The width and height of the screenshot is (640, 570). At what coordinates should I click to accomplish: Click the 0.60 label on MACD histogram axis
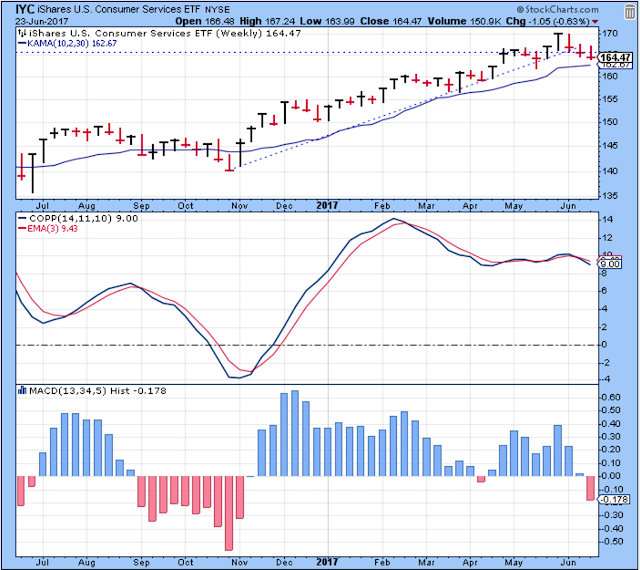(611, 398)
